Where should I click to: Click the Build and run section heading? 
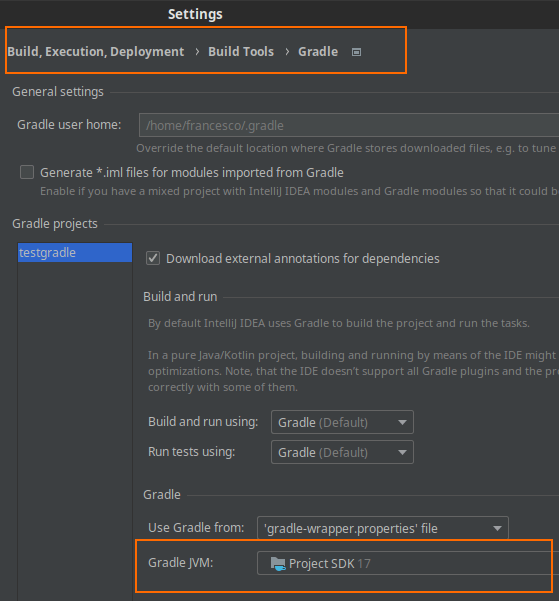180,297
